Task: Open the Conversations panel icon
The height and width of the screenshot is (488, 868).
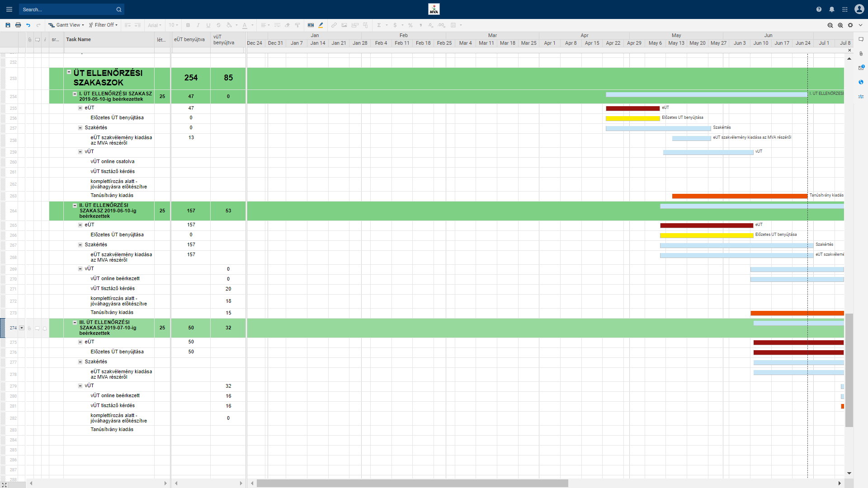Action: click(x=861, y=39)
